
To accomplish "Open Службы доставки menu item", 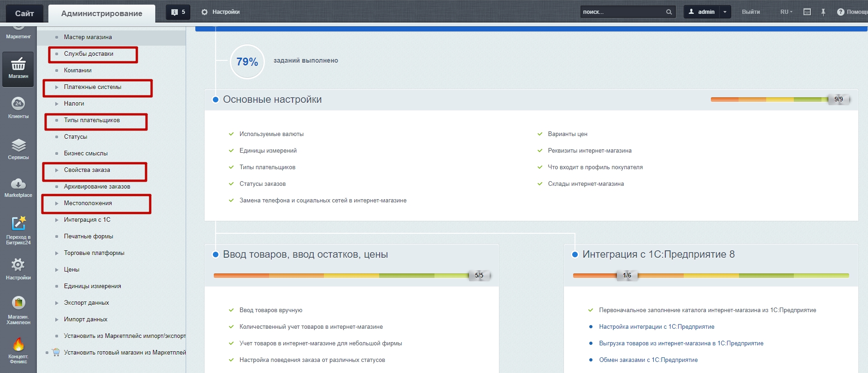I will coord(88,54).
